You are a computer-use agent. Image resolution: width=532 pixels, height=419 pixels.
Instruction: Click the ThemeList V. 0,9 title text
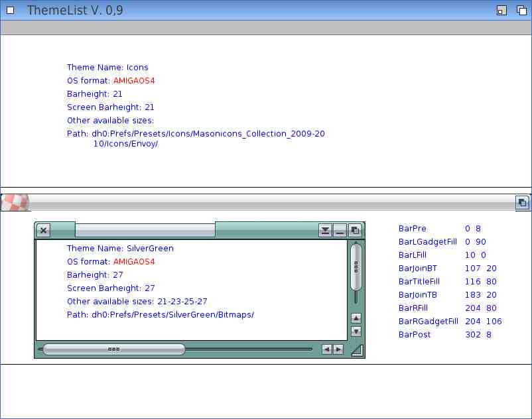75,10
